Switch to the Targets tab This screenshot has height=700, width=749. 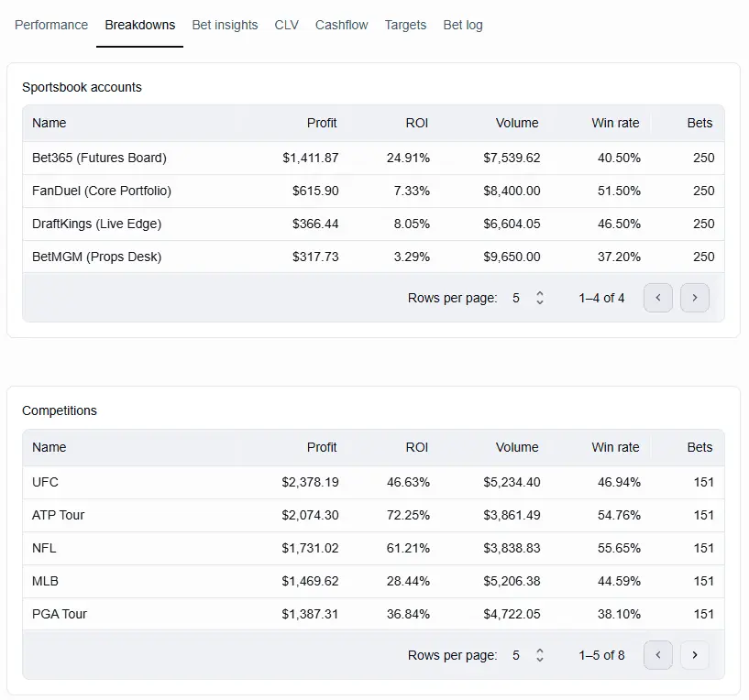point(405,25)
